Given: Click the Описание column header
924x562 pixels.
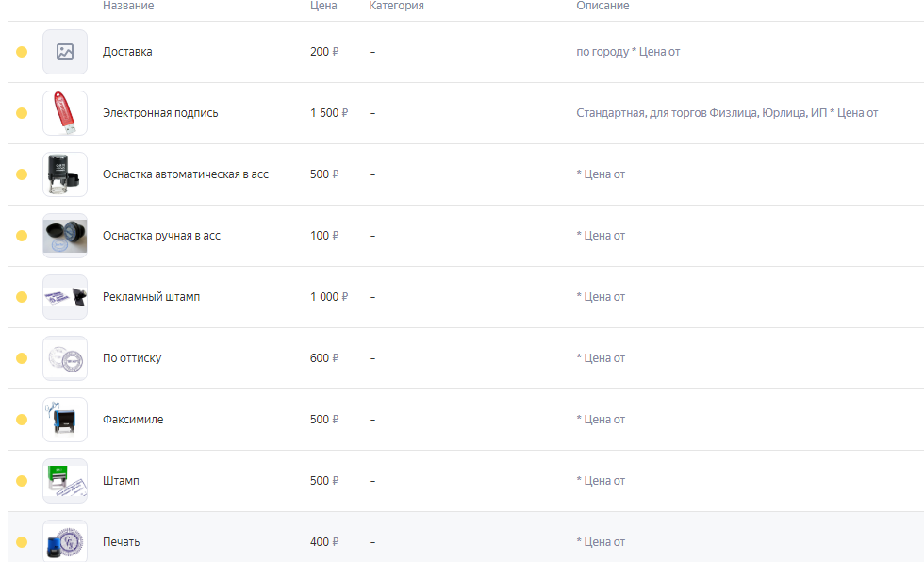Looking at the screenshot, I should 602,6.
